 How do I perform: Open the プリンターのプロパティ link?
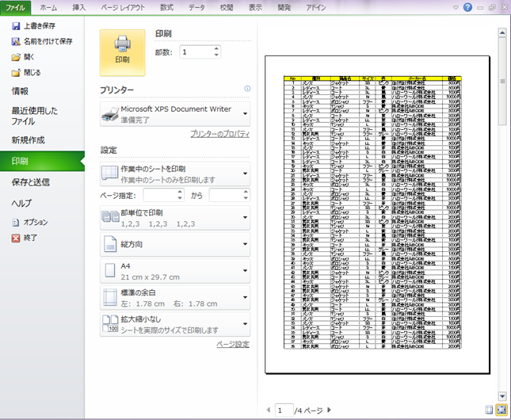pos(220,134)
